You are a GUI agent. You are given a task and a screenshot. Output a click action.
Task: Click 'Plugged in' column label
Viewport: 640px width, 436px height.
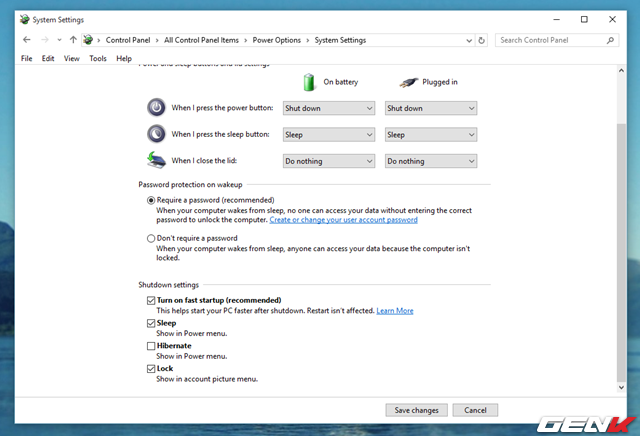click(x=440, y=82)
